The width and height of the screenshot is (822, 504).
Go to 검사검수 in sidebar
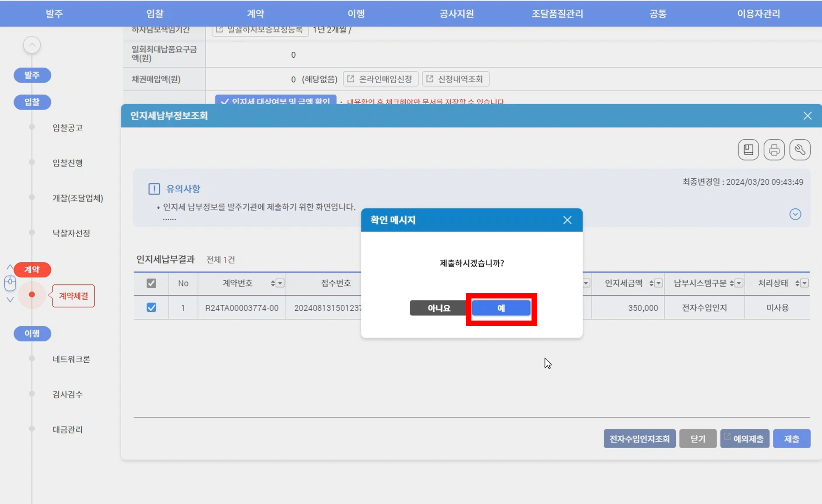[x=67, y=394]
